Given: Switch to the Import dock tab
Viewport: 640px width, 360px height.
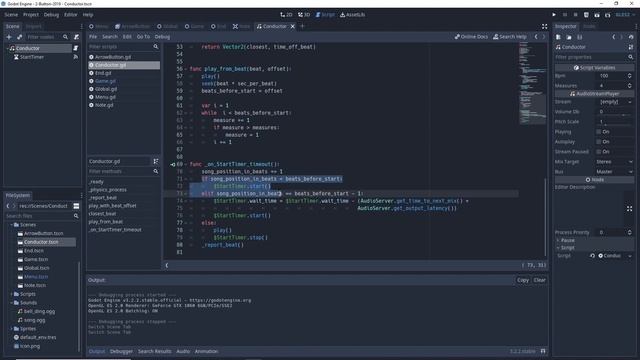Looking at the screenshot, I should coord(33,27).
